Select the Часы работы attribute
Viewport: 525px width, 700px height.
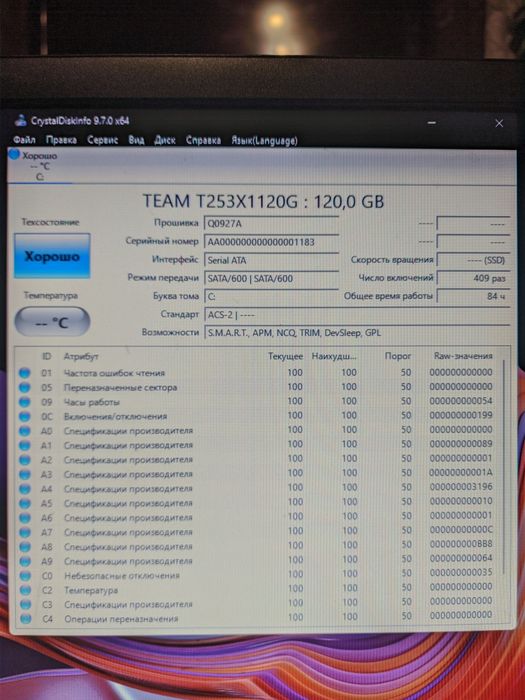[x=92, y=402]
